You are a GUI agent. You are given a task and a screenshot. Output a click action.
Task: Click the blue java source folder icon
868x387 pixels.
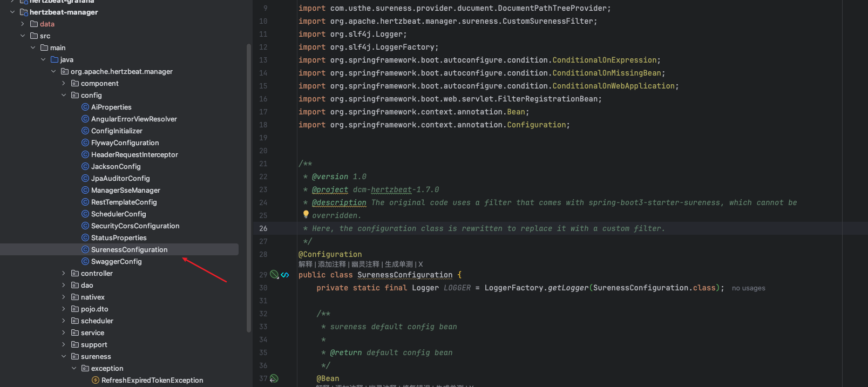tap(55, 59)
